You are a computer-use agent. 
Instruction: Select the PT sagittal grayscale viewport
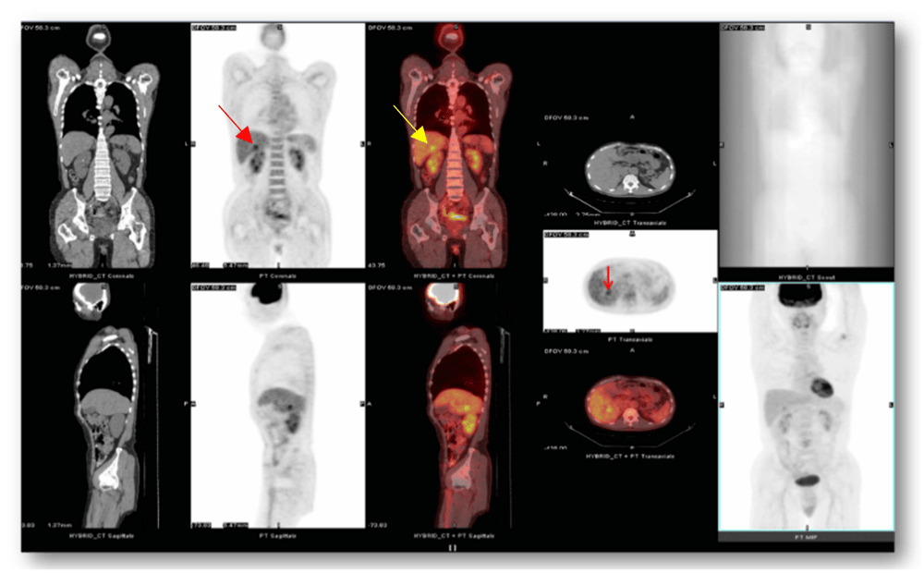point(277,407)
